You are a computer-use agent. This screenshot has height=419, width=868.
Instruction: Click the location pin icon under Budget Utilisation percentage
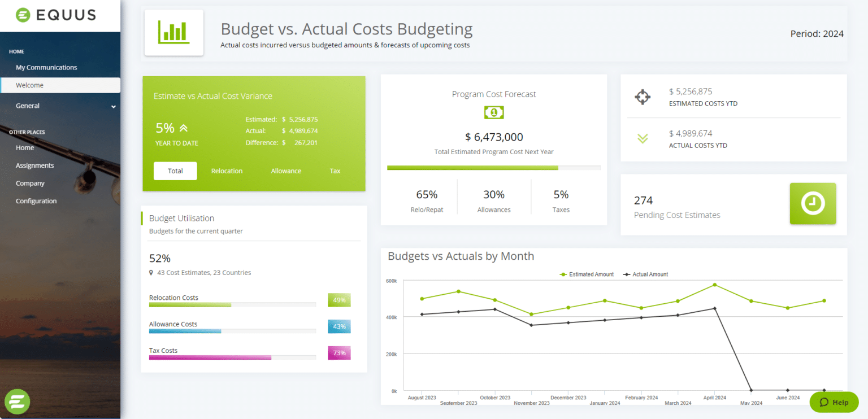(x=150, y=272)
